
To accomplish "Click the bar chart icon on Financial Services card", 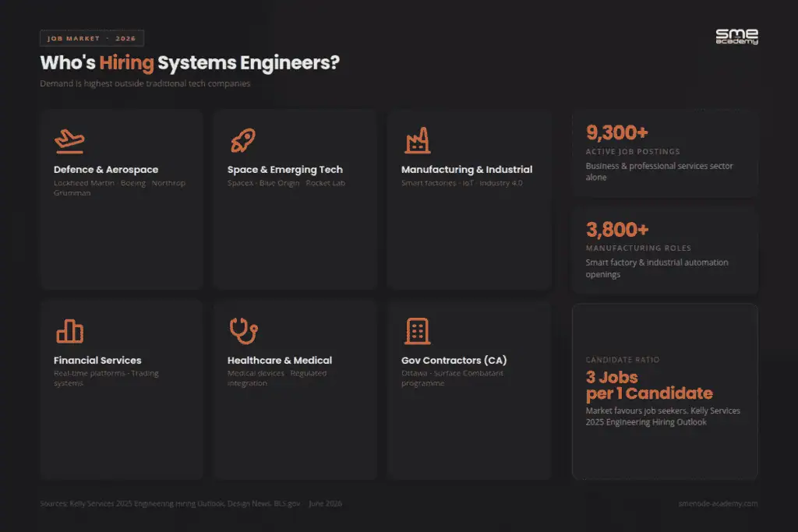I will (69, 331).
